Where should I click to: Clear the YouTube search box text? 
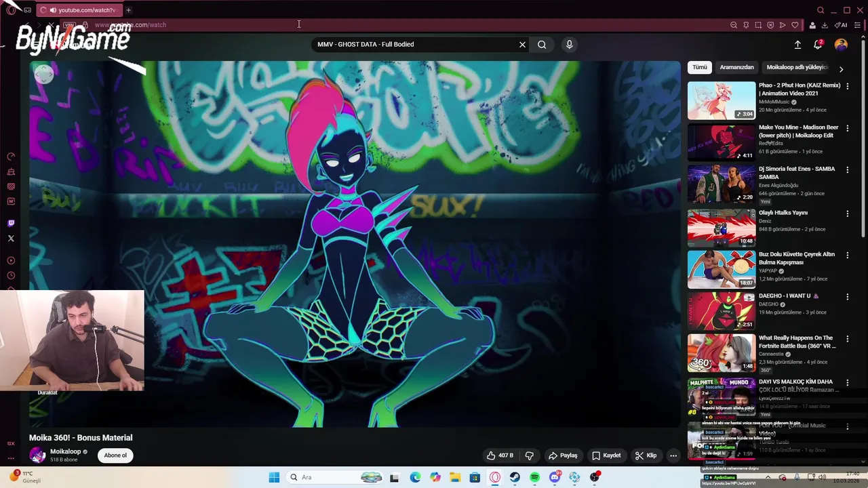[522, 45]
